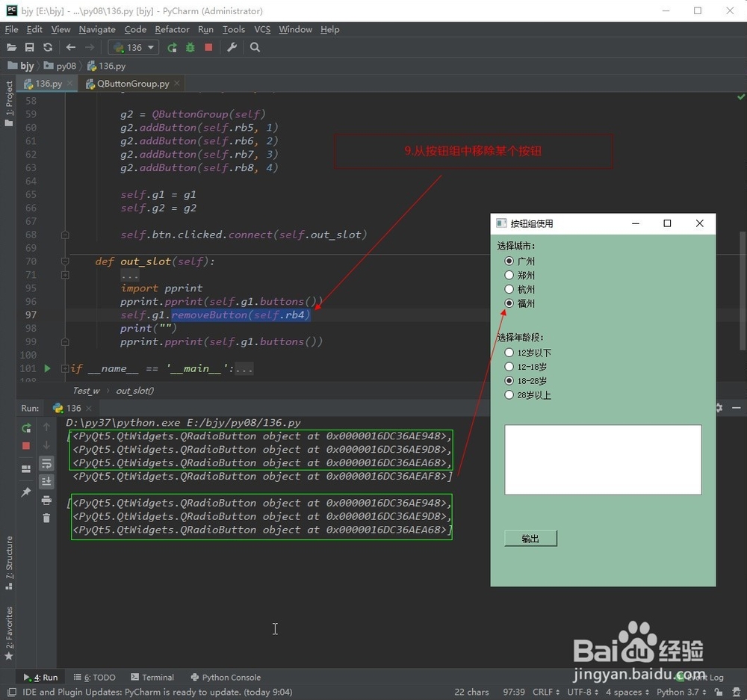Click the py08 breadcrumb folder
Viewport: 747px width, 700px height.
pyautogui.click(x=60, y=66)
